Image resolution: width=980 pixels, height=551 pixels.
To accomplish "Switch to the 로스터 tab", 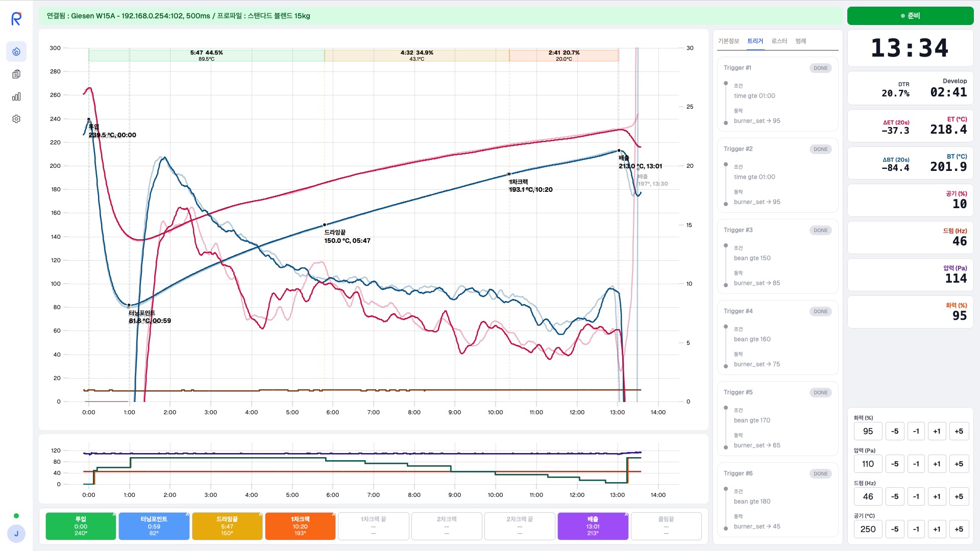I will coord(779,41).
